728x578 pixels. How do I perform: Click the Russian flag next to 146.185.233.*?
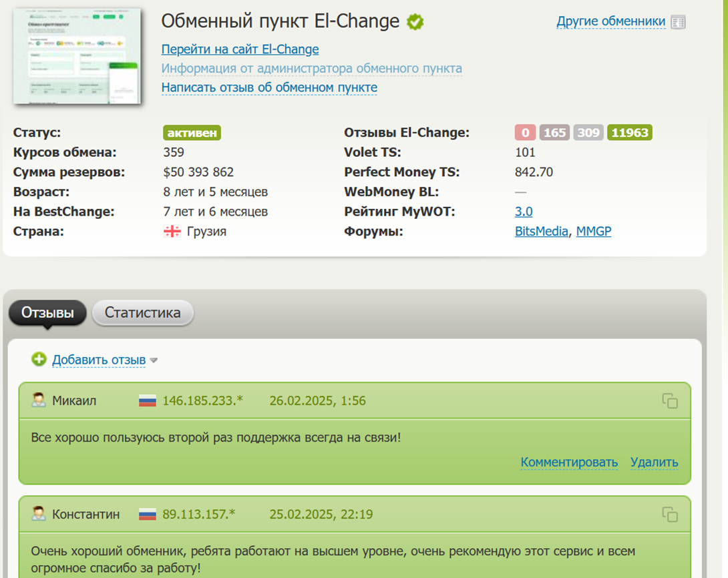pyautogui.click(x=148, y=401)
